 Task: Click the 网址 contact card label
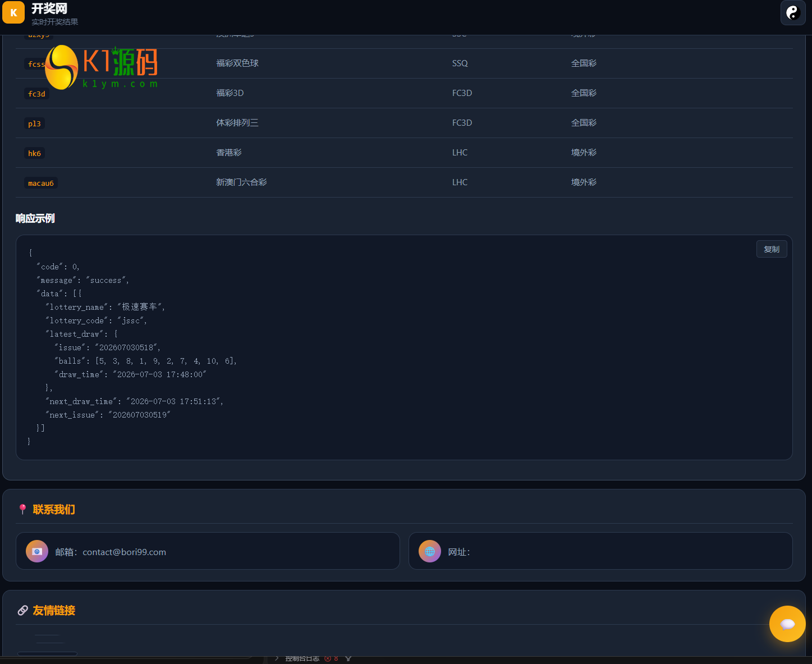coord(459,552)
